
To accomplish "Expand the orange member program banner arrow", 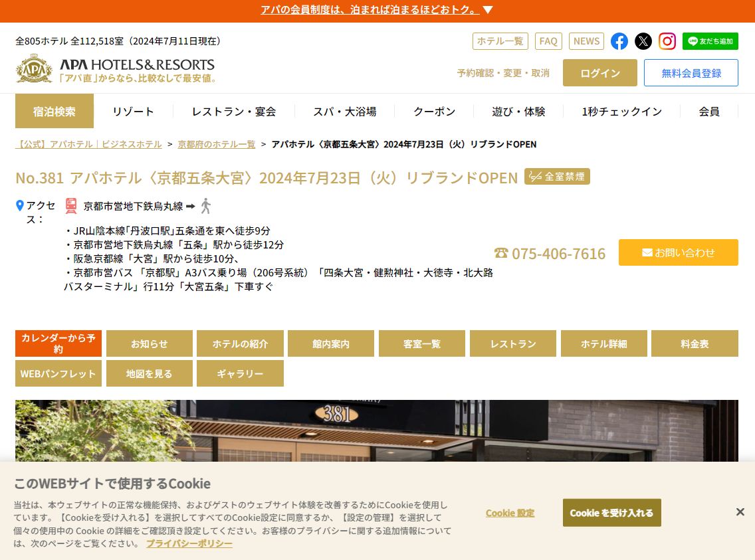I will tap(488, 9).
